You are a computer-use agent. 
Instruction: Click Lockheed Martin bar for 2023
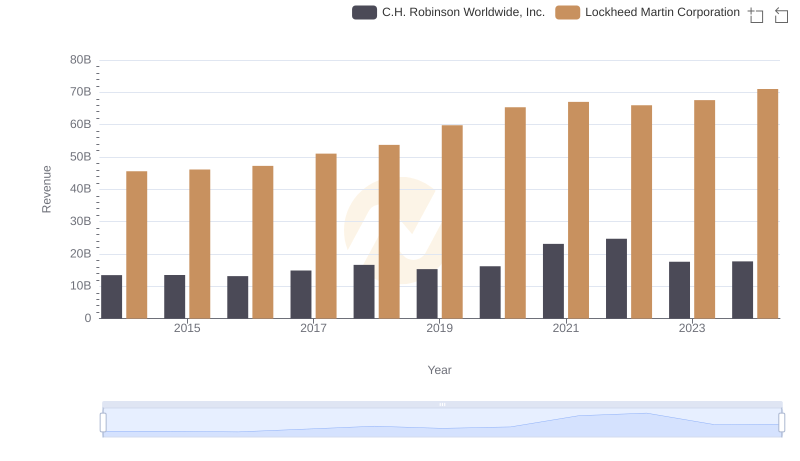(705, 209)
